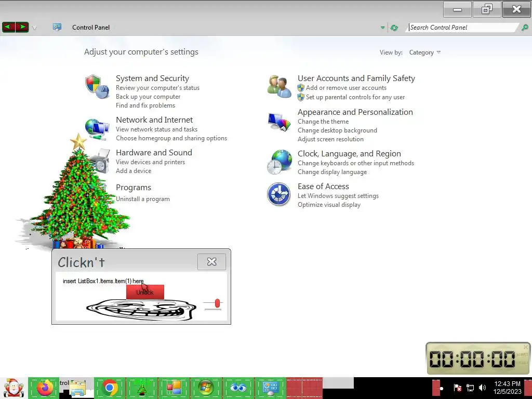Open Appearance and Personalization heading
This screenshot has width=532, height=399.
tap(355, 112)
